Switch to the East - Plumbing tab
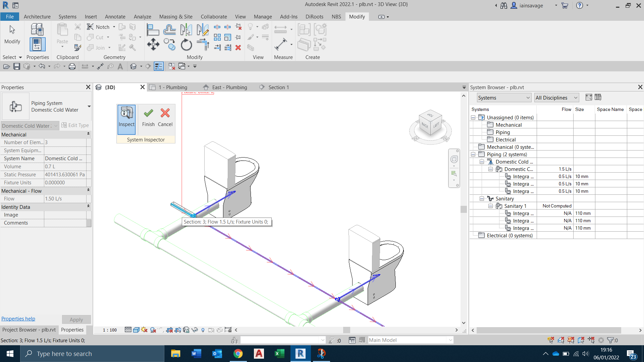 point(229,87)
